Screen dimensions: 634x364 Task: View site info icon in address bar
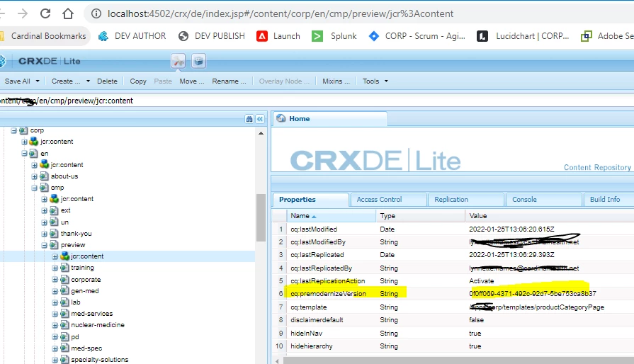click(96, 13)
